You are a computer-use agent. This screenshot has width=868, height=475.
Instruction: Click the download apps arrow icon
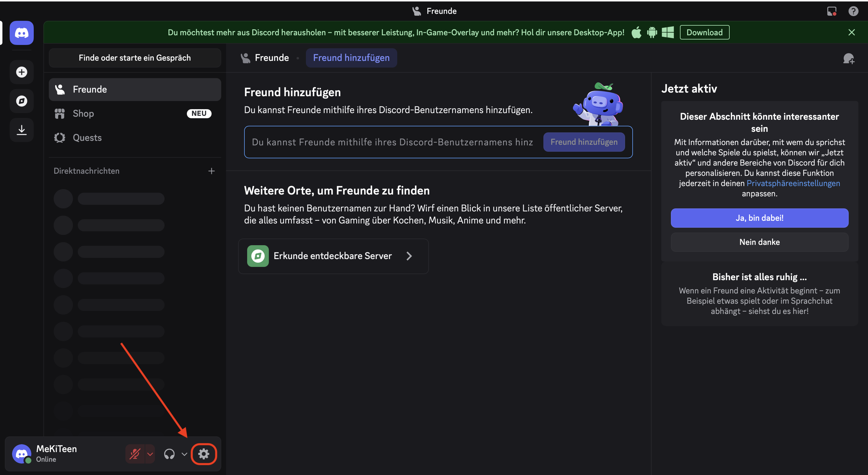[x=22, y=130]
